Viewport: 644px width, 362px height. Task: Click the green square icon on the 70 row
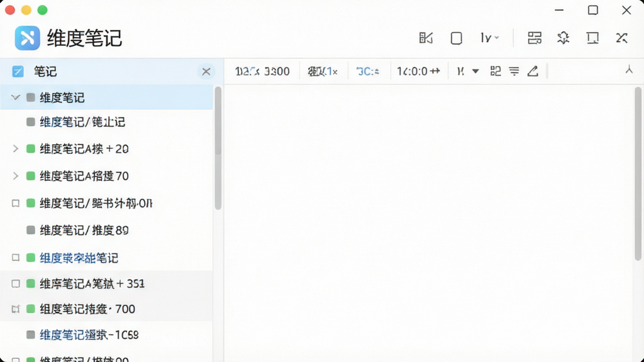tap(30, 176)
